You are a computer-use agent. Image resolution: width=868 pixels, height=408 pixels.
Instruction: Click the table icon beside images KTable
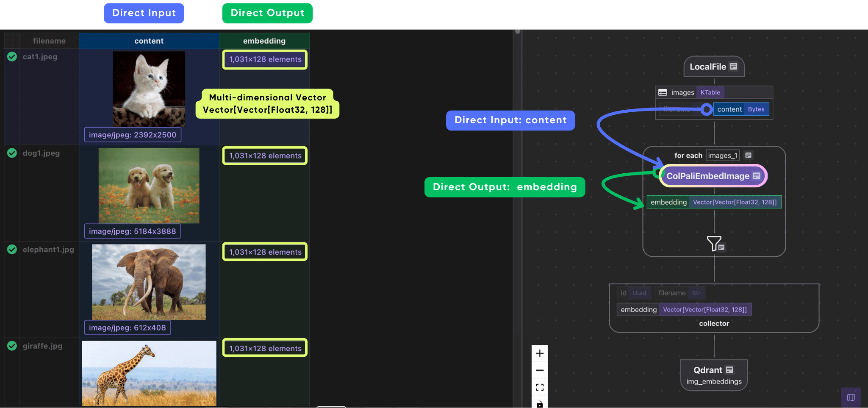(663, 93)
